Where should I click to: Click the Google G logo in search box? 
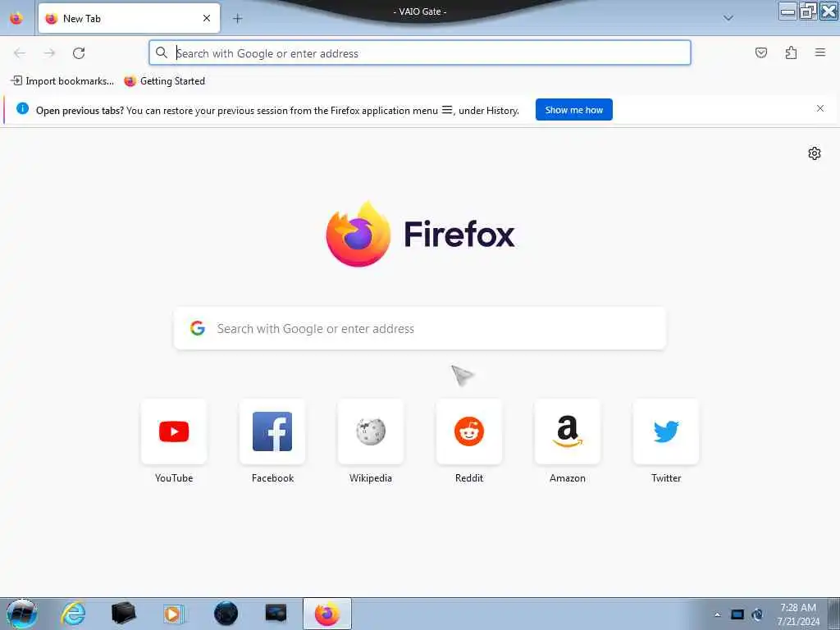198,328
